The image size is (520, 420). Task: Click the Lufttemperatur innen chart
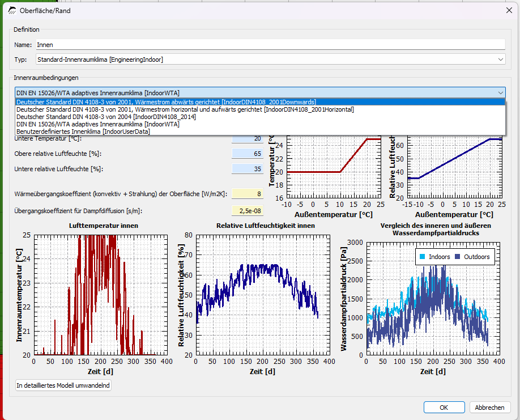100,295
